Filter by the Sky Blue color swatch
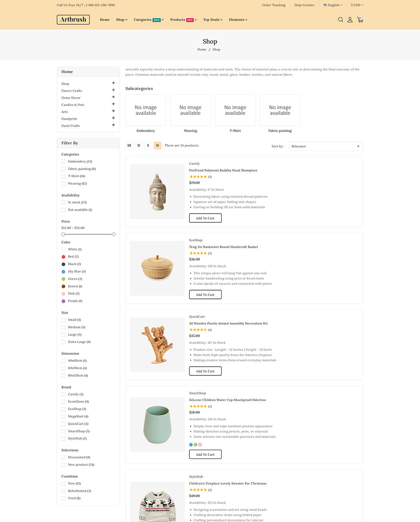 coord(64,271)
